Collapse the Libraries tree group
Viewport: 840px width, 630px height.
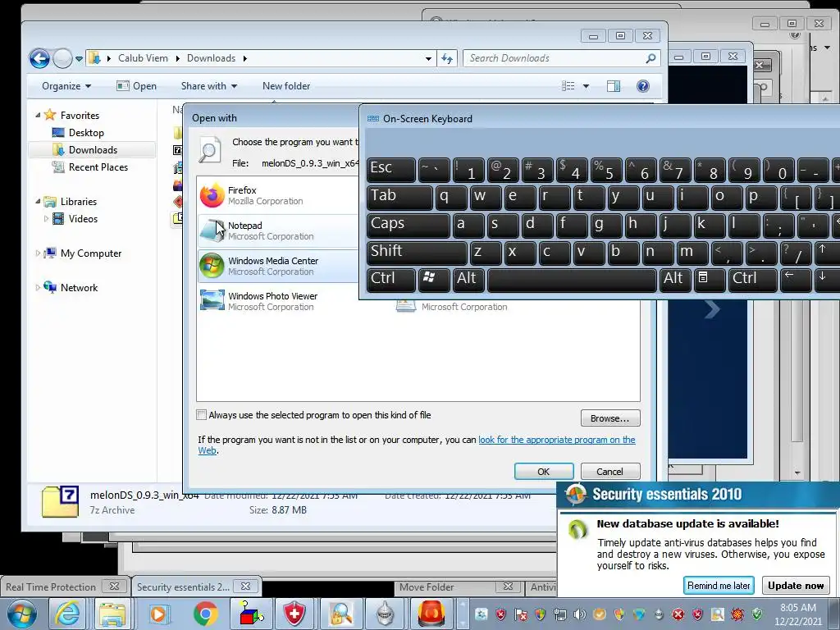tap(38, 202)
